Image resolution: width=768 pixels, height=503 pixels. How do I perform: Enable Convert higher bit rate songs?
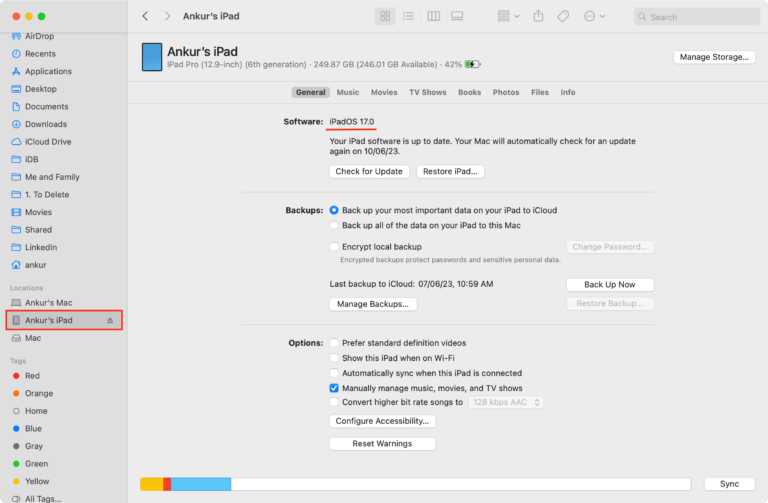[x=334, y=402]
